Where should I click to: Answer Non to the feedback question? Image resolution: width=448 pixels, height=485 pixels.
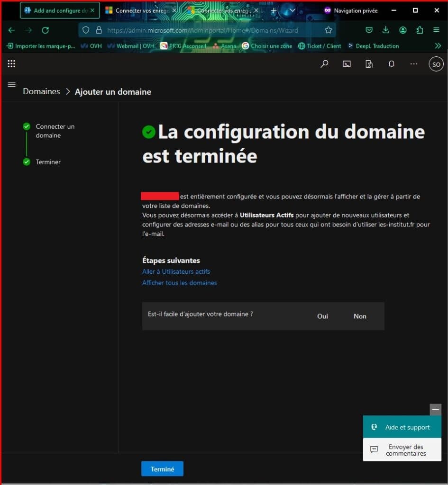pyautogui.click(x=360, y=316)
